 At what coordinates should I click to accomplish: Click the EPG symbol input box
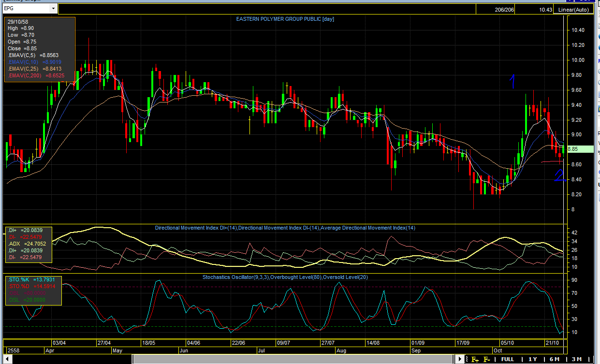click(x=26, y=9)
